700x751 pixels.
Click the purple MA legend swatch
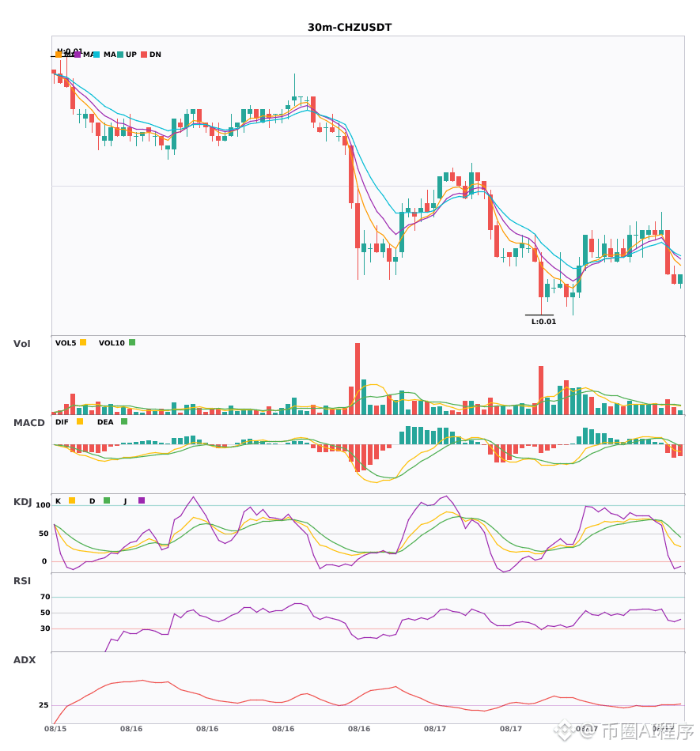pos(78,55)
